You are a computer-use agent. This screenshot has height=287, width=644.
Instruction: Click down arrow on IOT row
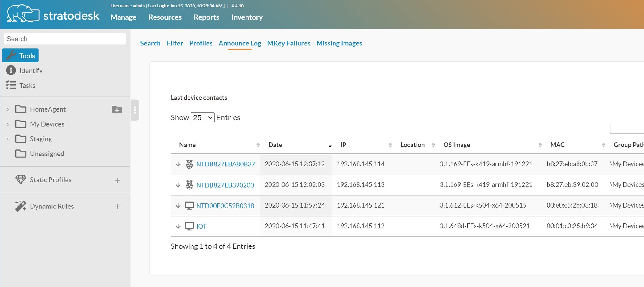point(178,226)
